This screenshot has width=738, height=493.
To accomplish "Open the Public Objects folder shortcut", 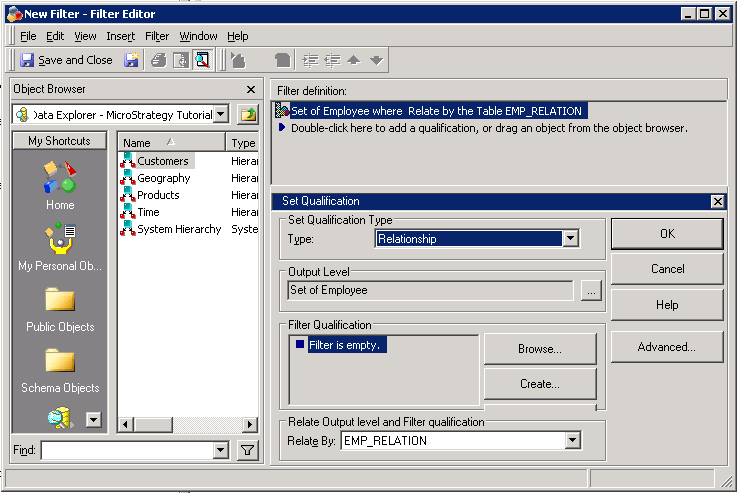I will pos(60,309).
